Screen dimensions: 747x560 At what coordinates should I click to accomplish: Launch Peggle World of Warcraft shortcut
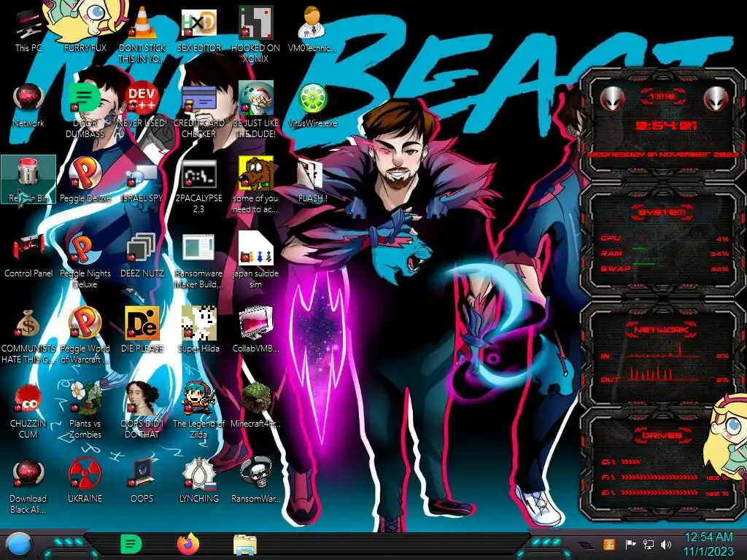[x=85, y=335]
